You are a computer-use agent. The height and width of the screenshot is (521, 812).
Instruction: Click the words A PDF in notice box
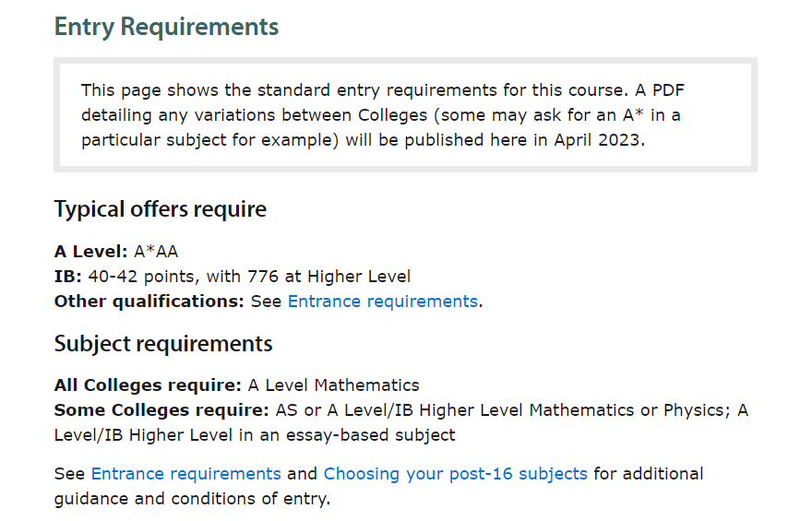pos(660,90)
